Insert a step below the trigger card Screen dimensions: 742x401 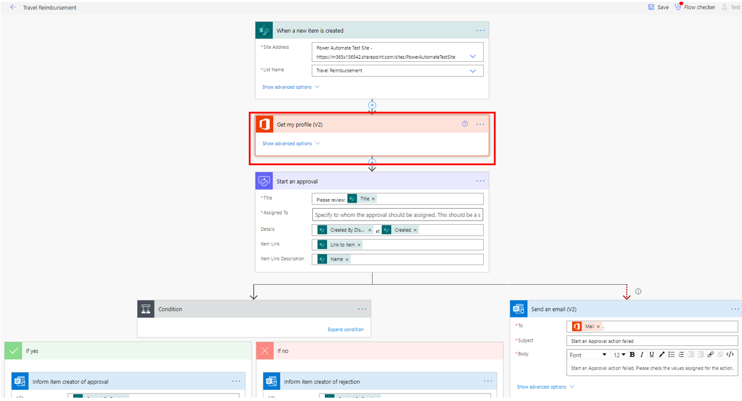click(x=372, y=105)
